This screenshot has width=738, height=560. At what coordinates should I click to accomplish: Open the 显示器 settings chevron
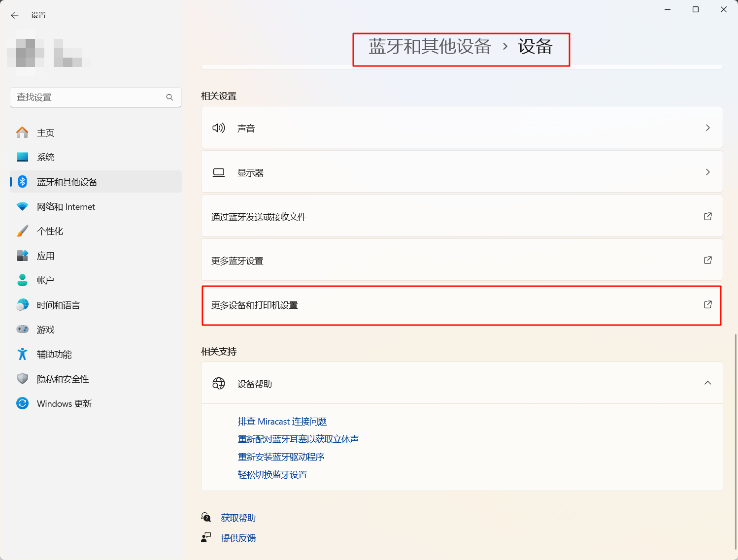708,172
